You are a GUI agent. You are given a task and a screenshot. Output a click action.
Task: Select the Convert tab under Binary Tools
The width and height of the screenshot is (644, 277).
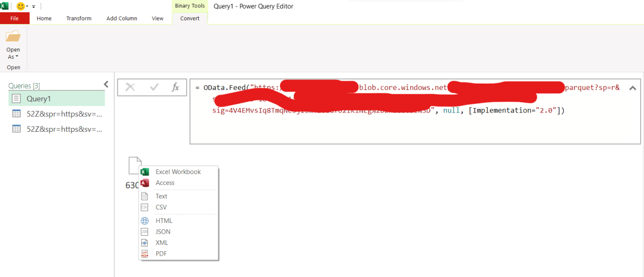pos(190,18)
